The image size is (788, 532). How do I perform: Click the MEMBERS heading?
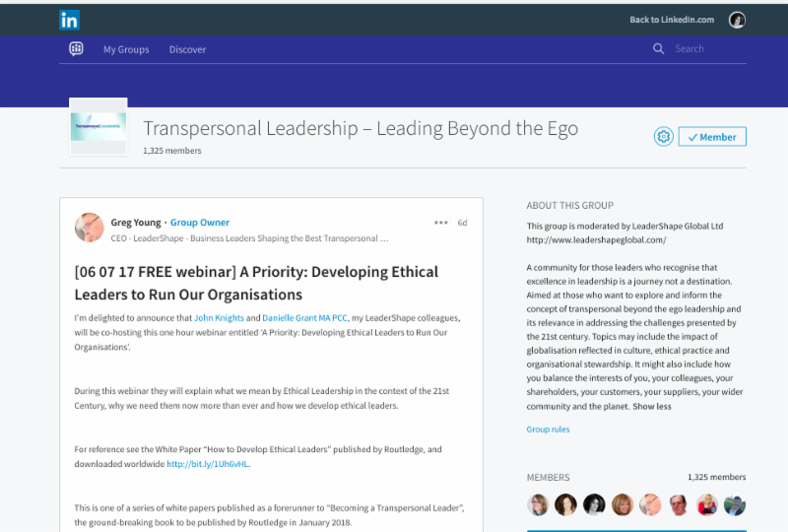(549, 477)
